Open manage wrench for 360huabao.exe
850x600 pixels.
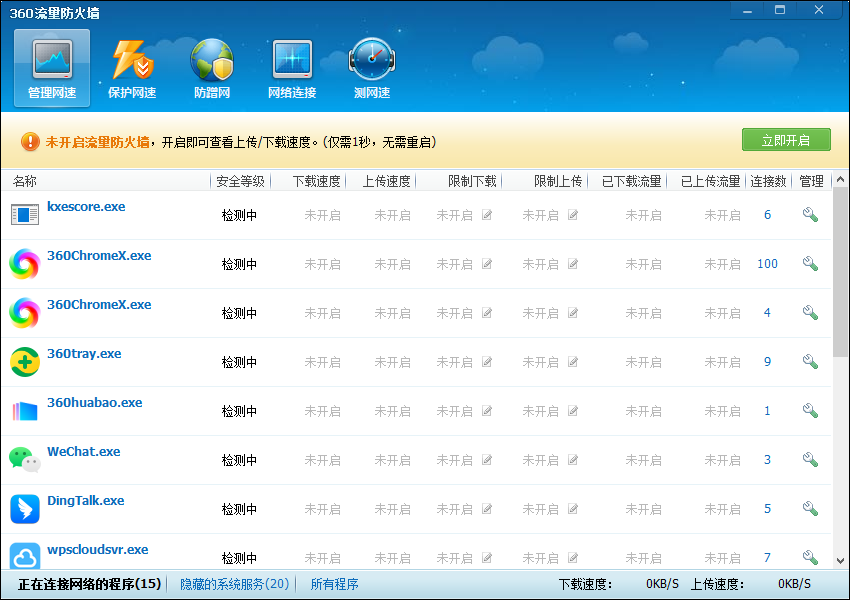point(810,411)
